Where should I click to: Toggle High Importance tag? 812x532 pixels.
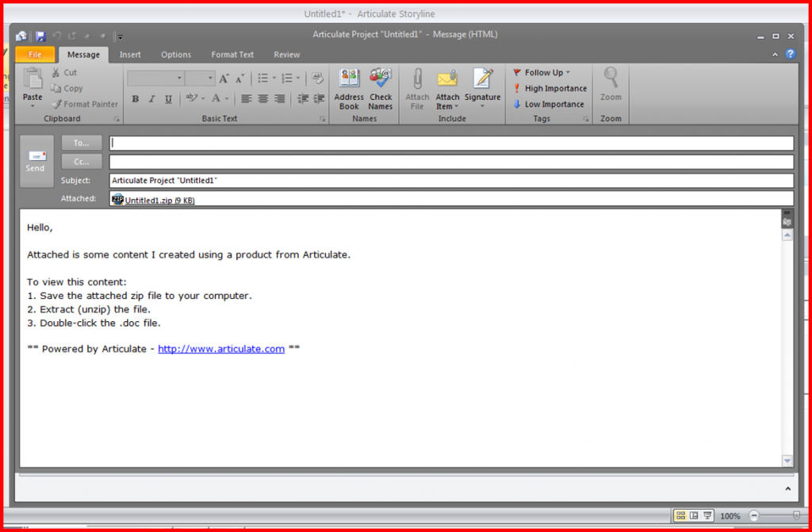coord(550,89)
